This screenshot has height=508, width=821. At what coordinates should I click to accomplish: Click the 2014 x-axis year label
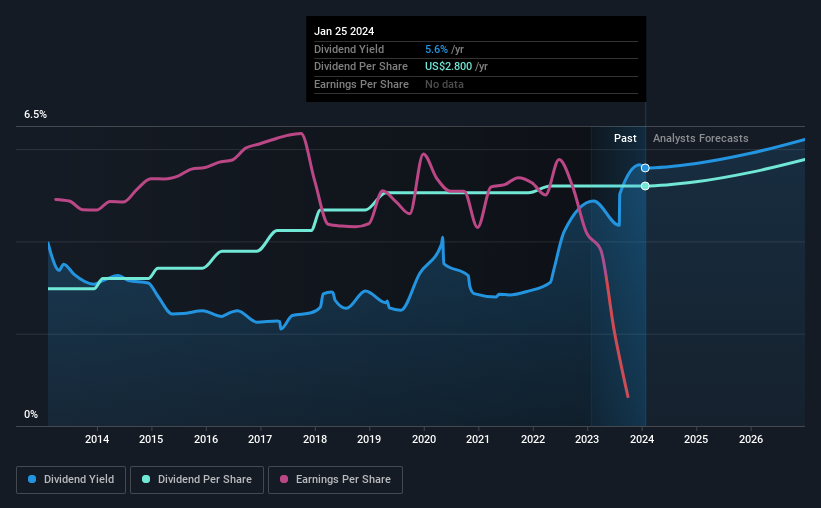click(x=97, y=439)
